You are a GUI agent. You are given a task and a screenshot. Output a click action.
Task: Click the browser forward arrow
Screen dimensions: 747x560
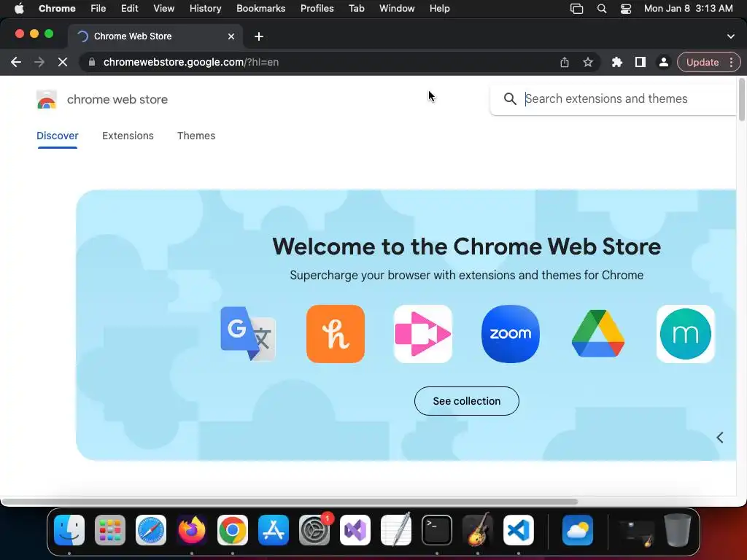39,63
